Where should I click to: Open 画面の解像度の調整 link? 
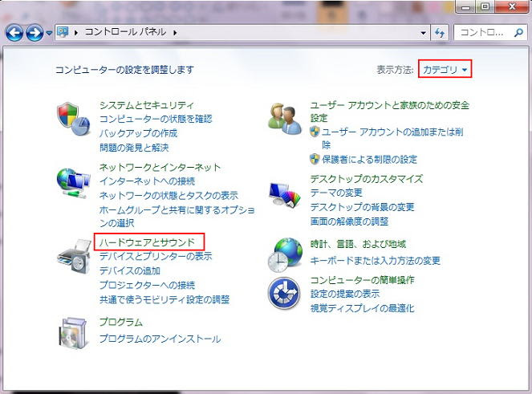click(349, 221)
